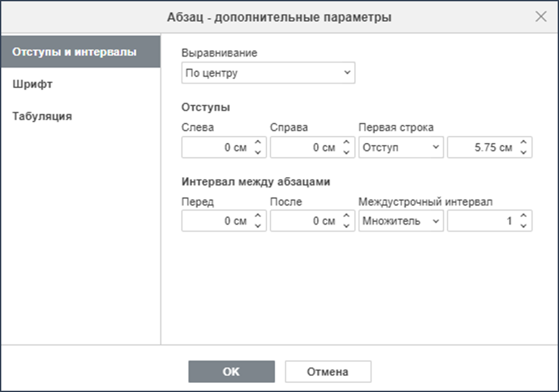Decrease the После spacing with down arrow
The image size is (559, 392).
point(346,227)
